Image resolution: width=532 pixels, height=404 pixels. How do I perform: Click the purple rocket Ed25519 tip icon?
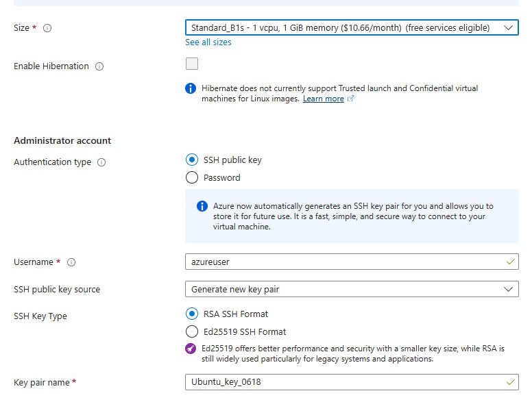tap(191, 349)
